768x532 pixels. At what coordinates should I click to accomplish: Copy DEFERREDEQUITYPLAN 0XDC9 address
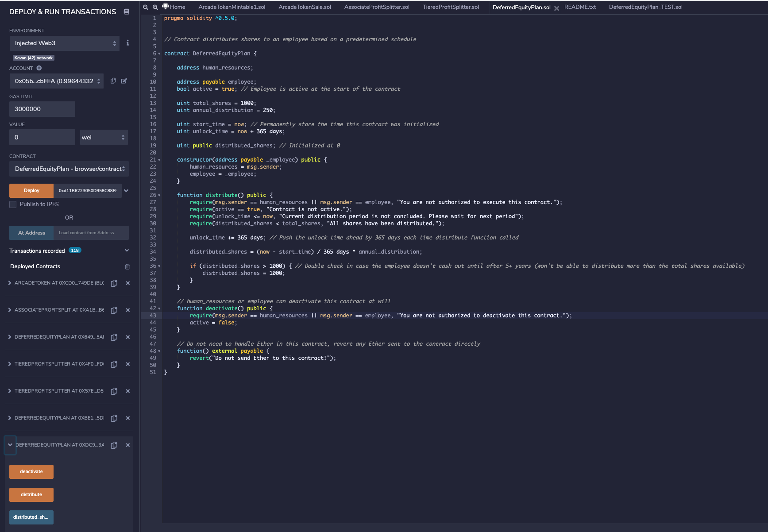coord(114,445)
